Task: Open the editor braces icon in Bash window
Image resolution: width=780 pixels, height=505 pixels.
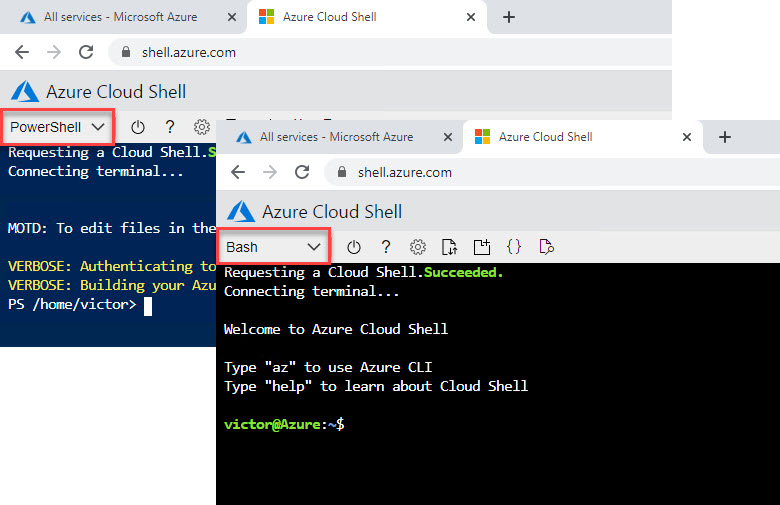Action: pyautogui.click(x=514, y=247)
